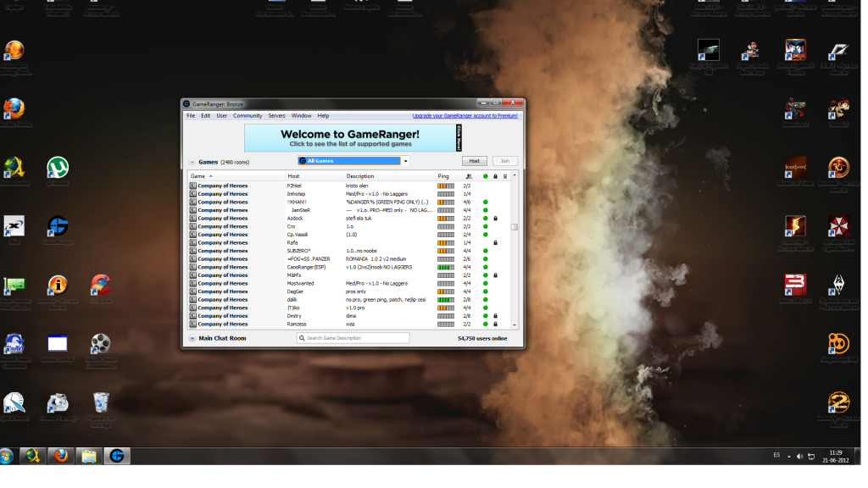
Task: Open the Mozilla Firefox desktop shortcut
Action: (14, 108)
